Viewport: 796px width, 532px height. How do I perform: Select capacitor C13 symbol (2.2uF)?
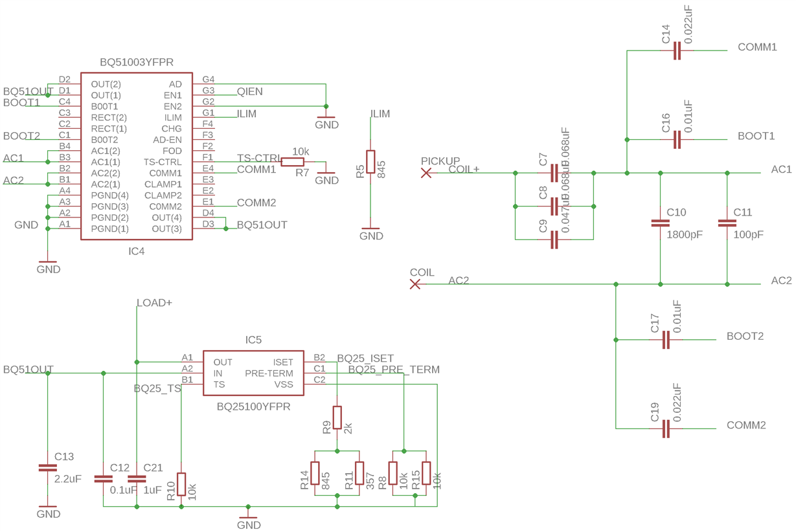(x=48, y=467)
